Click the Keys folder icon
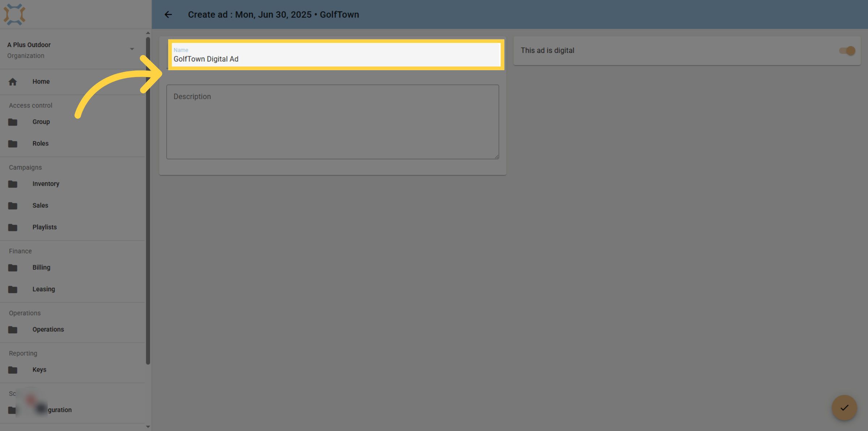This screenshot has width=868, height=431. click(13, 369)
